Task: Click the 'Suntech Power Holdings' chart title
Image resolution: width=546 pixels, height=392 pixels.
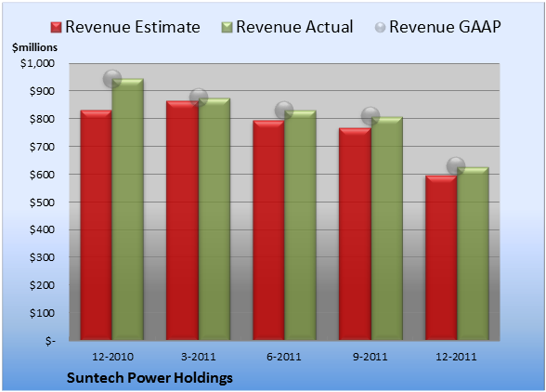Action: 149,378
